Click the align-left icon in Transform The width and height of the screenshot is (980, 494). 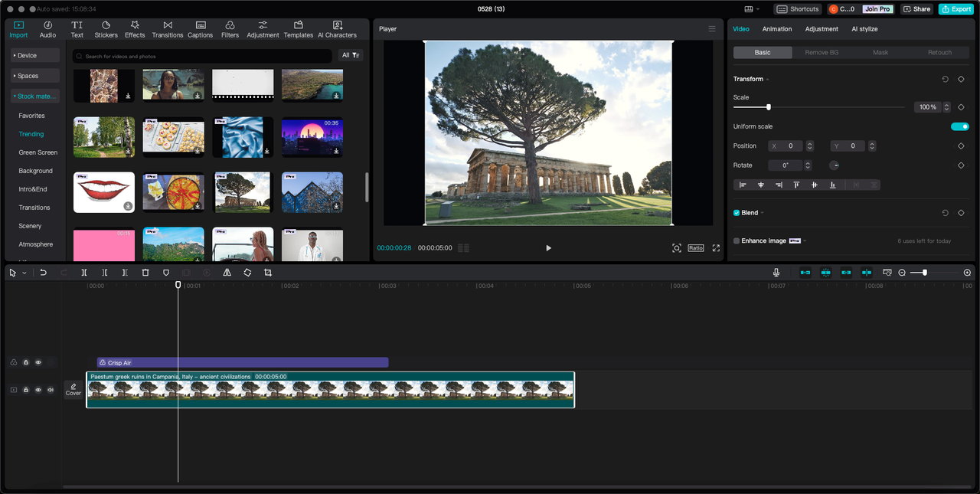[743, 185]
